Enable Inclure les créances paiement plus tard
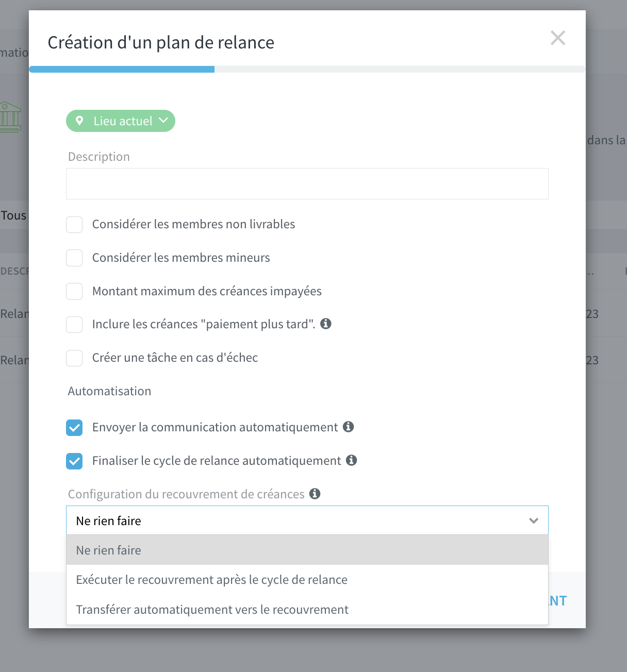The image size is (627, 672). coord(74,325)
